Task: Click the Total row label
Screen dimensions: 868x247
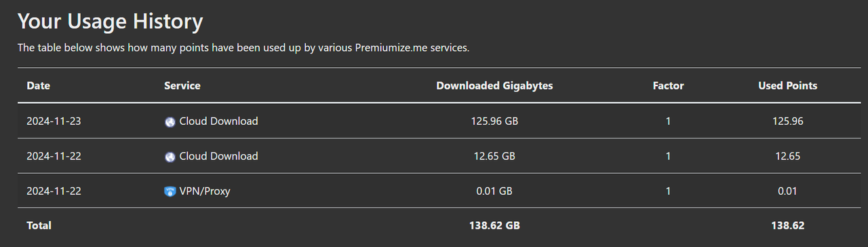Action: [x=39, y=225]
